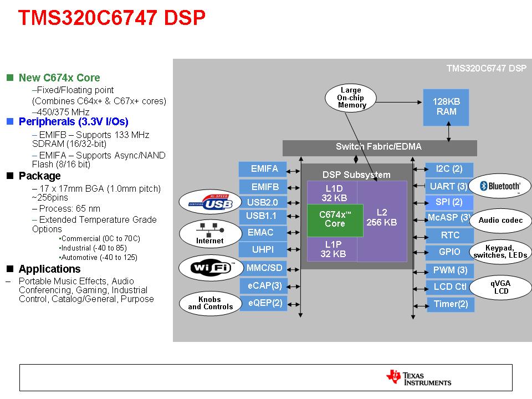The image size is (532, 399).
Task: Click the Knobs and Controls icon
Action: 210,303
